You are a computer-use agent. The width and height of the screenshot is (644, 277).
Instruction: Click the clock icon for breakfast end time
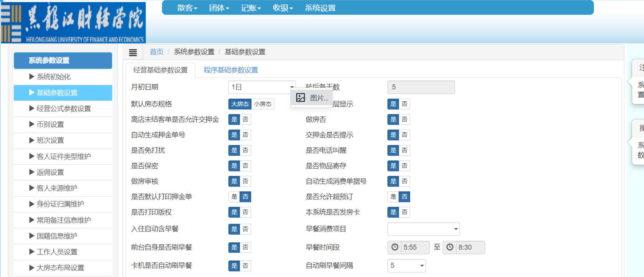(x=450, y=247)
